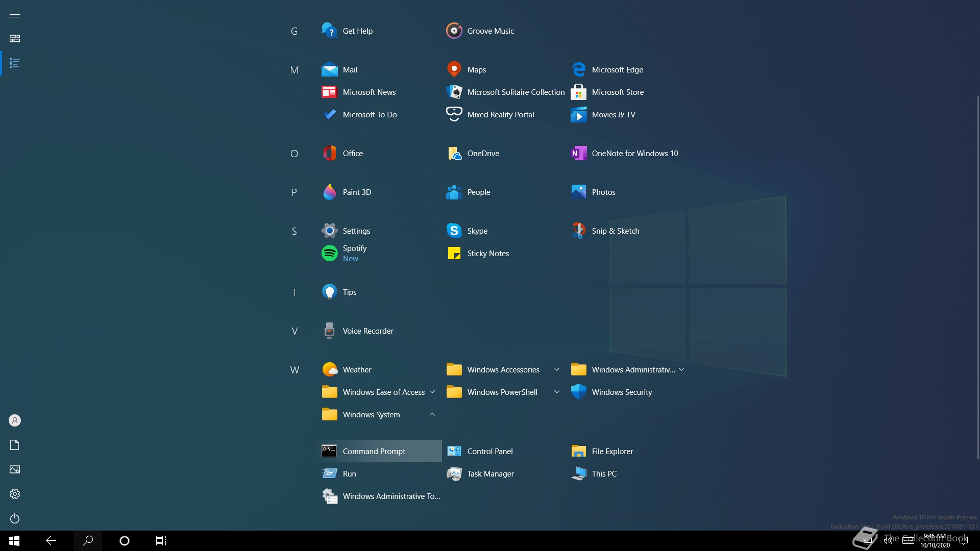
Task: Open the Mail app
Action: [x=380, y=70]
